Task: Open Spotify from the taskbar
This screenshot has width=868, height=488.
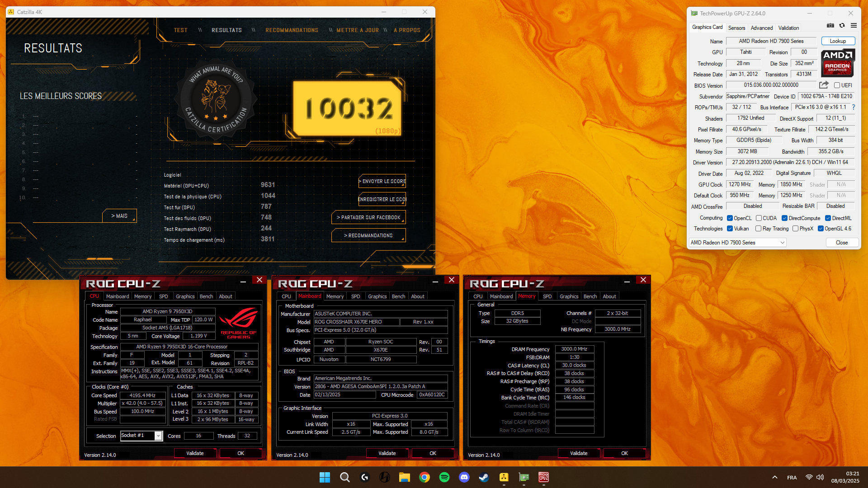Action: (444, 477)
